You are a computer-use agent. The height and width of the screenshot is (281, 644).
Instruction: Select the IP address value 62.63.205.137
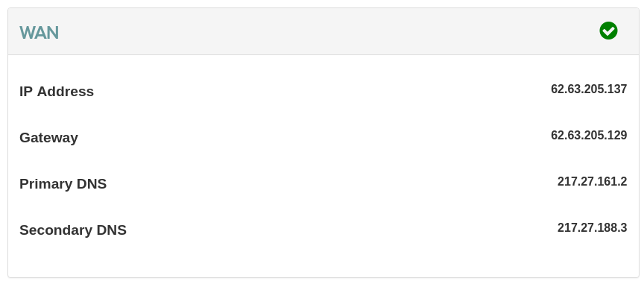589,89
